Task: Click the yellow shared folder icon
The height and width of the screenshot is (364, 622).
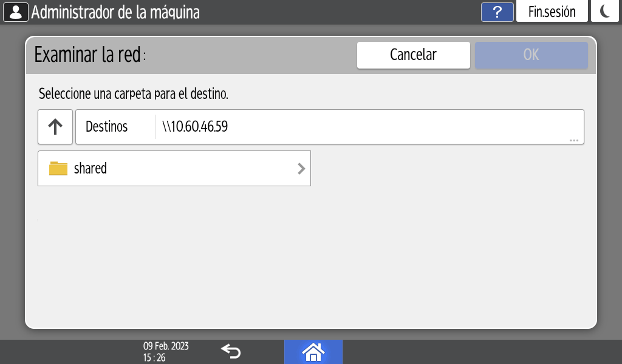Action: point(58,169)
